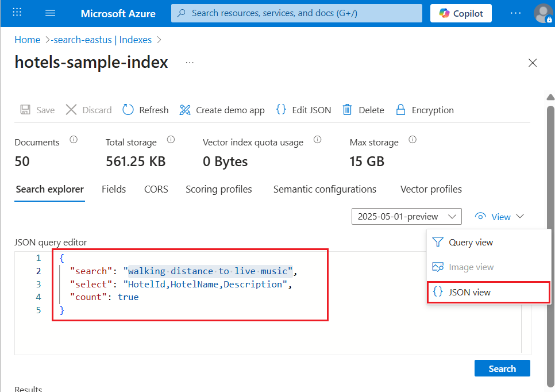Open the Azure app launcher grid
555x392 pixels.
(17, 13)
